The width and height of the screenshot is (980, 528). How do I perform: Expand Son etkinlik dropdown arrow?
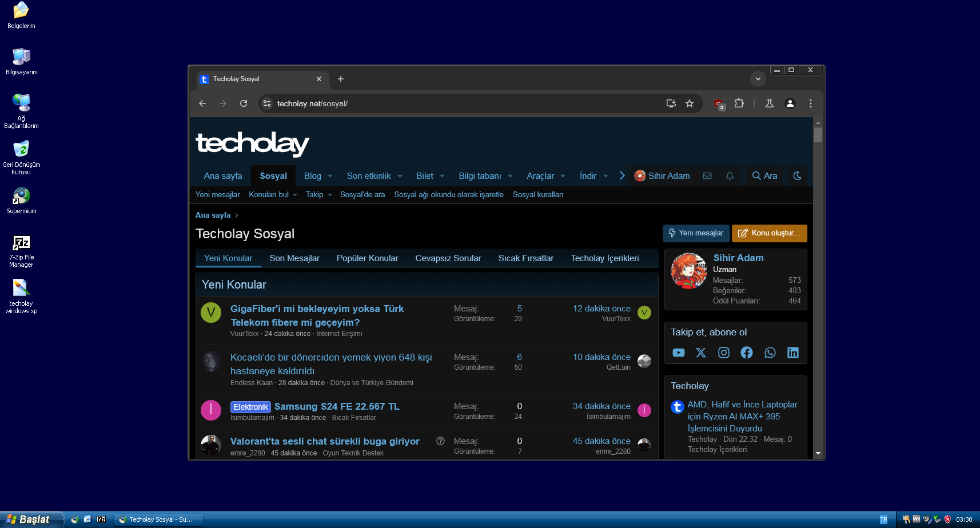click(x=400, y=176)
